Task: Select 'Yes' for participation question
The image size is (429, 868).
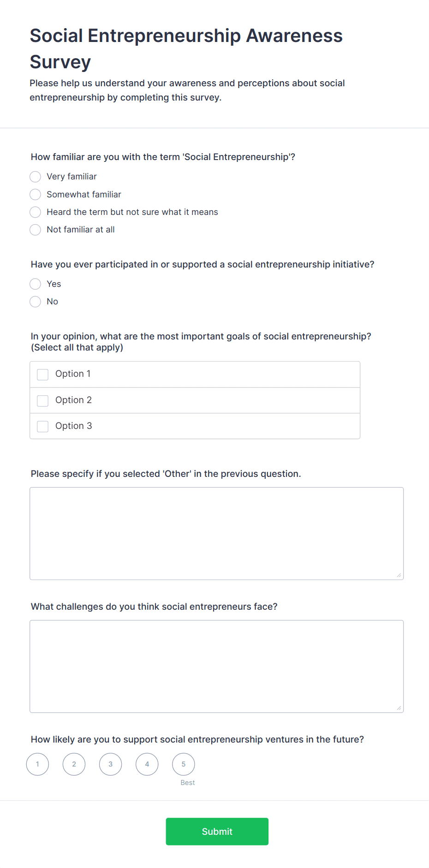Action: 36,284
